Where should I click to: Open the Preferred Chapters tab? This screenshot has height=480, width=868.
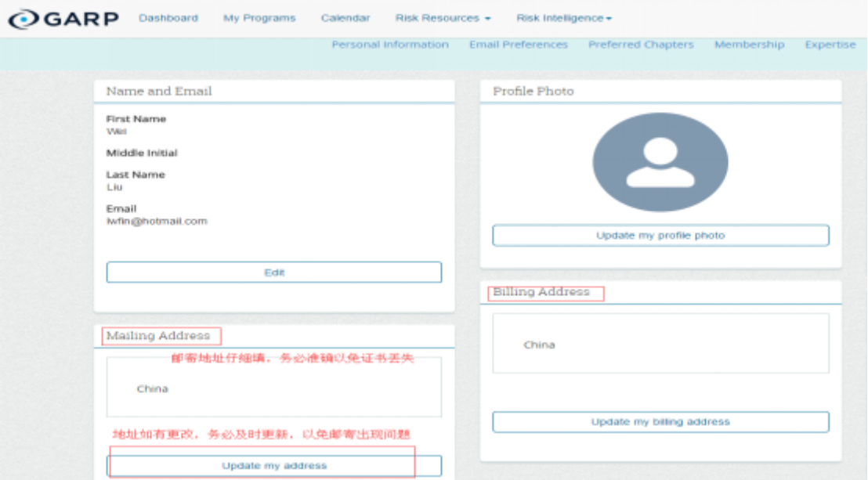[x=641, y=45]
